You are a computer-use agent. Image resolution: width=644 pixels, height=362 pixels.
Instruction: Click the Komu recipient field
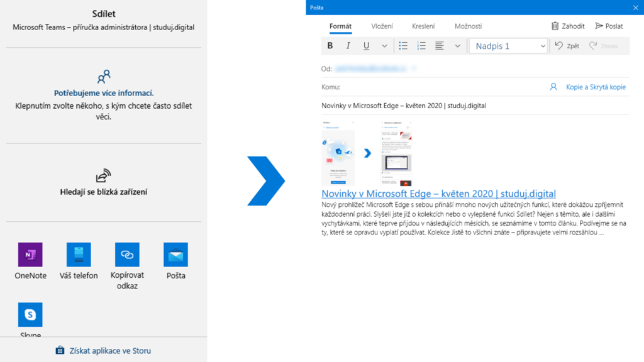pyautogui.click(x=440, y=87)
